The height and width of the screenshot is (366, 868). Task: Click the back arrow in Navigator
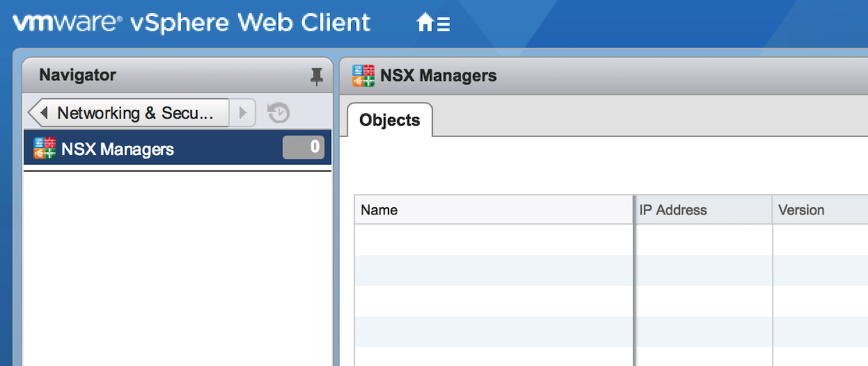coord(43,113)
